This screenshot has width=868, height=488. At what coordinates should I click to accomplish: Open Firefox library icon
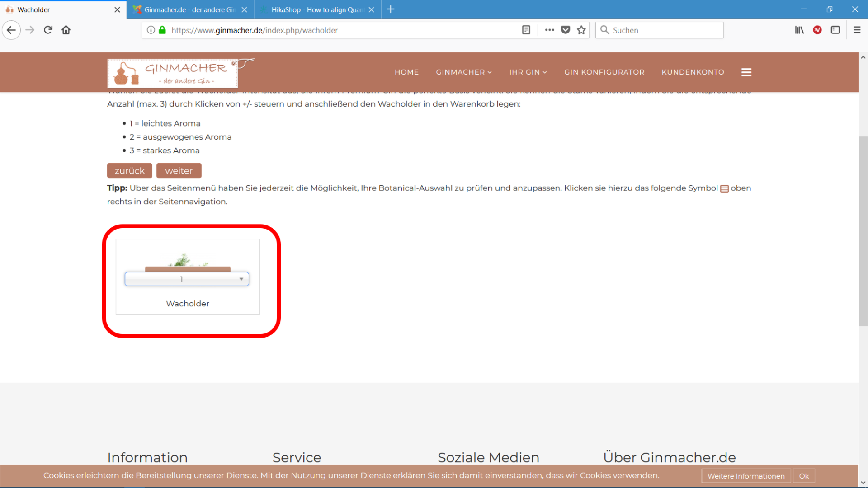[799, 30]
